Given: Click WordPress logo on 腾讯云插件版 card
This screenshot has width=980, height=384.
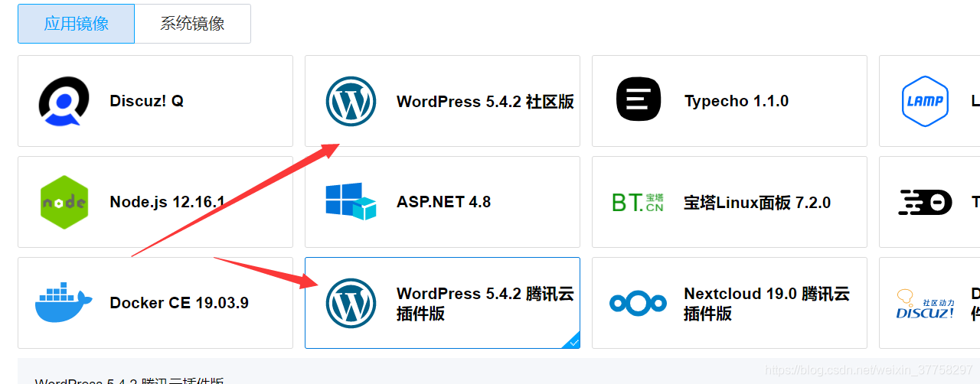Looking at the screenshot, I should 351,303.
